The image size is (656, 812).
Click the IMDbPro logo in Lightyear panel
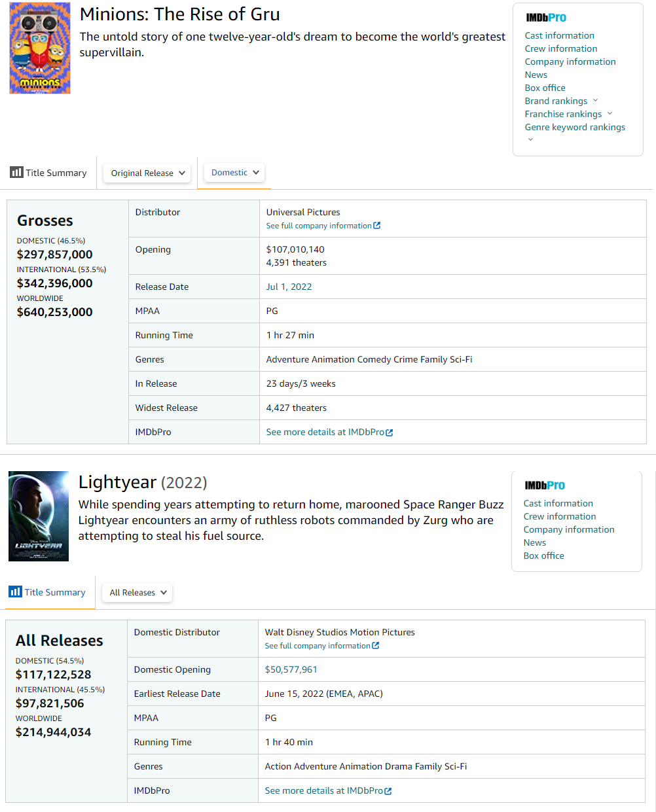pos(544,485)
